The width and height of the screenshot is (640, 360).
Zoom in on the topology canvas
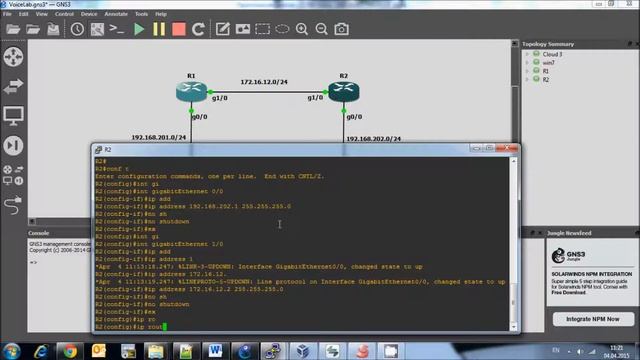(x=302, y=29)
